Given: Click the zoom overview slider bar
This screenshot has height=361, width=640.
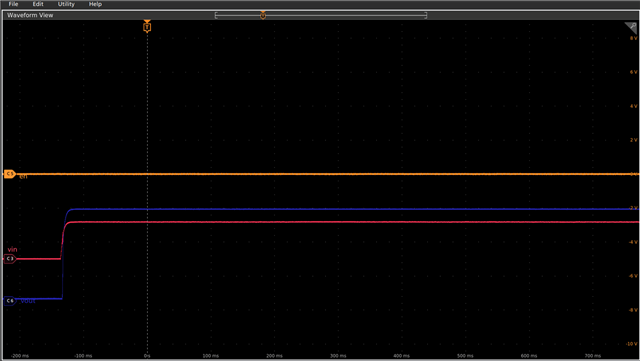Looking at the screenshot, I should (x=321, y=16).
